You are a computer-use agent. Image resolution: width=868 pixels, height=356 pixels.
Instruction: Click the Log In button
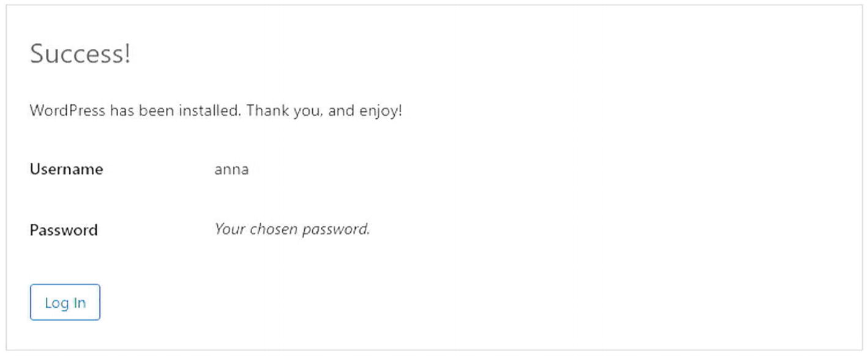click(65, 302)
